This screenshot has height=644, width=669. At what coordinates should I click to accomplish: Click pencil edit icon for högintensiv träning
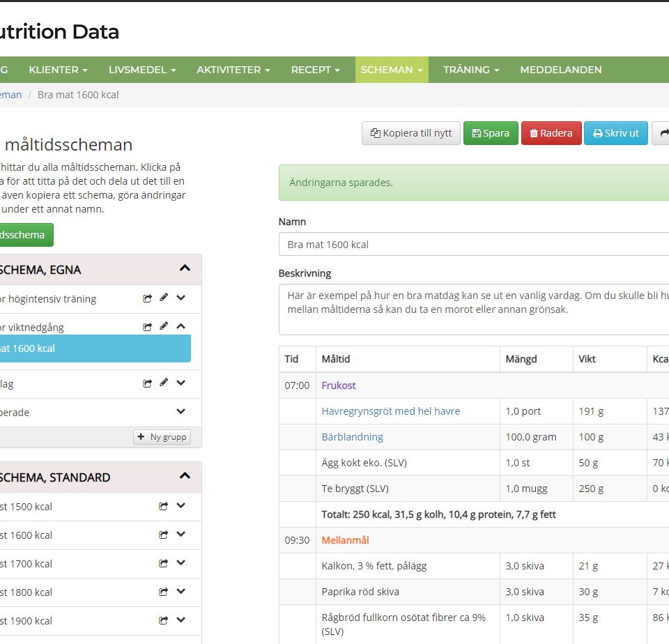click(164, 298)
